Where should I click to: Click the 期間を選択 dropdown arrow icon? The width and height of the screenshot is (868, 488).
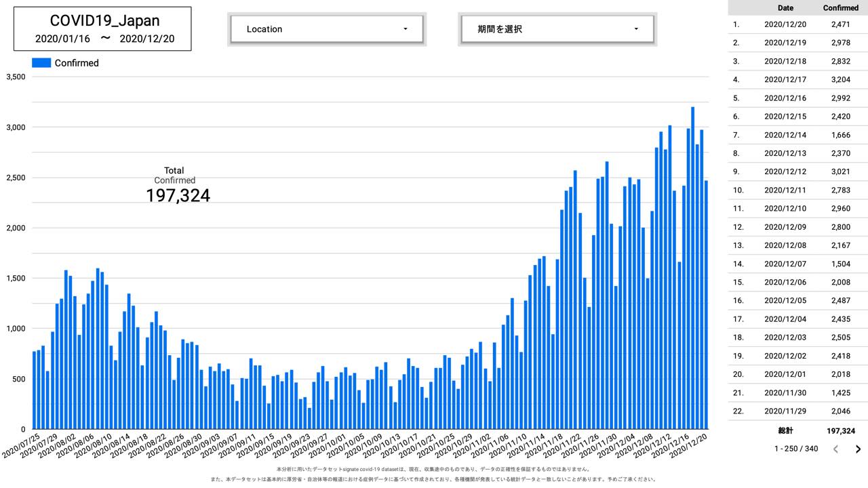coord(636,29)
